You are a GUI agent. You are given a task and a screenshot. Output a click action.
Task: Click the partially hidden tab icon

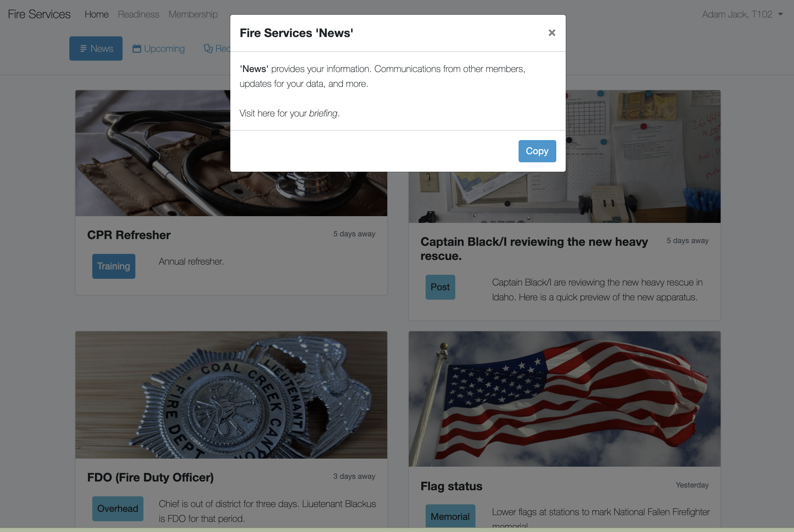(x=208, y=49)
